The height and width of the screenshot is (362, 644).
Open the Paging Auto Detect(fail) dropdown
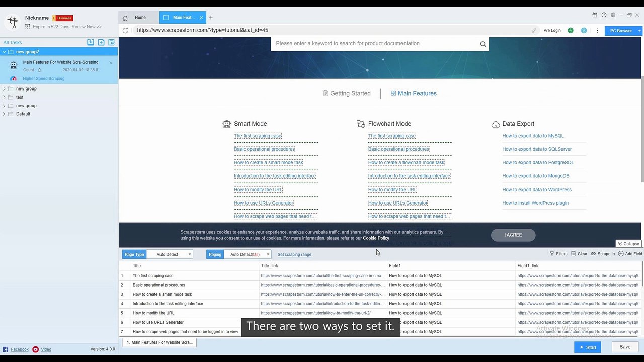click(247, 254)
